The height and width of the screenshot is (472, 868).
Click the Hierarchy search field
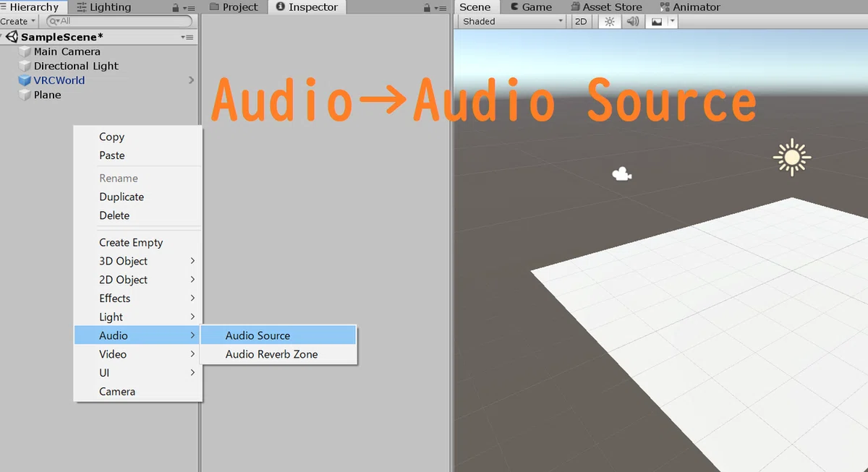click(x=119, y=21)
